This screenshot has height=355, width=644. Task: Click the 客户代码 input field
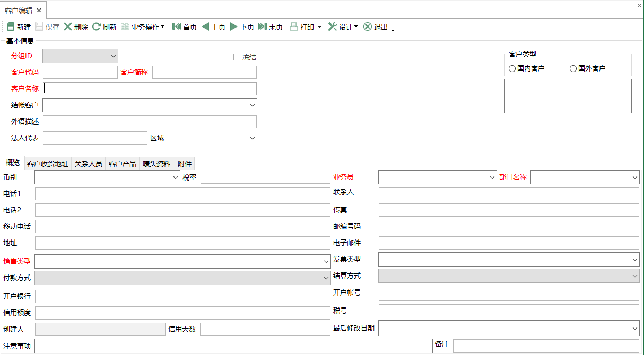click(x=80, y=72)
